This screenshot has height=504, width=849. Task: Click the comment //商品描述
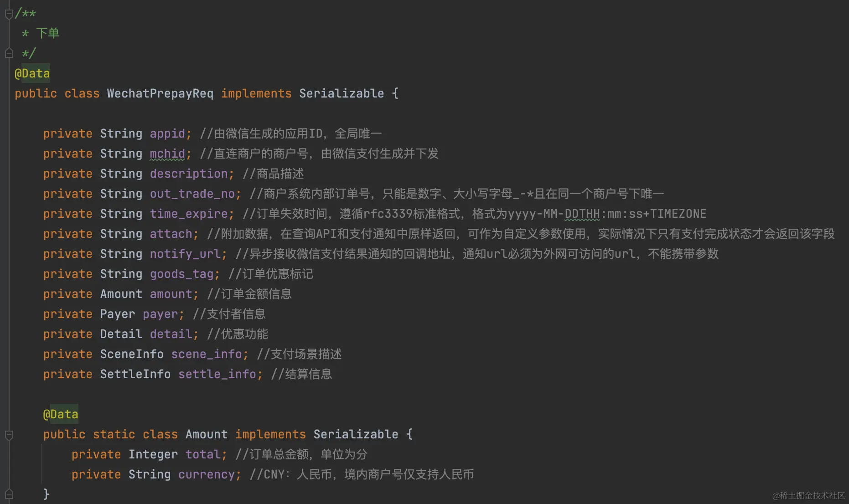coord(273,174)
